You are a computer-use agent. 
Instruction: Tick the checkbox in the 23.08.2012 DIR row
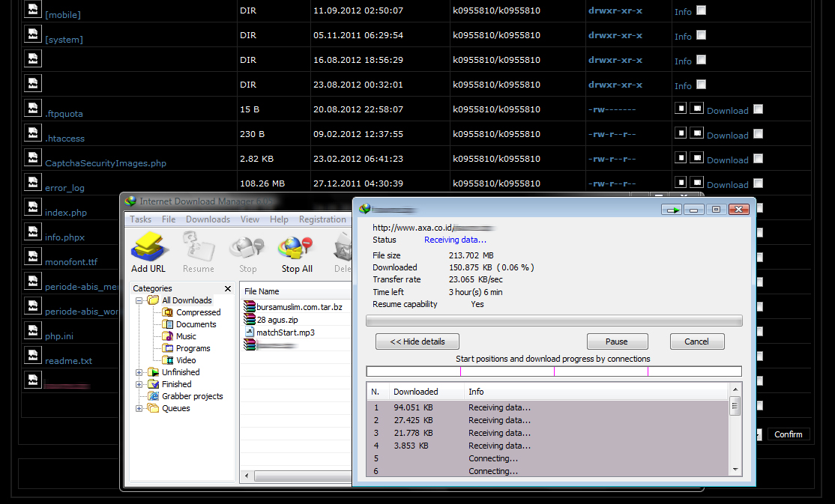[x=702, y=84]
